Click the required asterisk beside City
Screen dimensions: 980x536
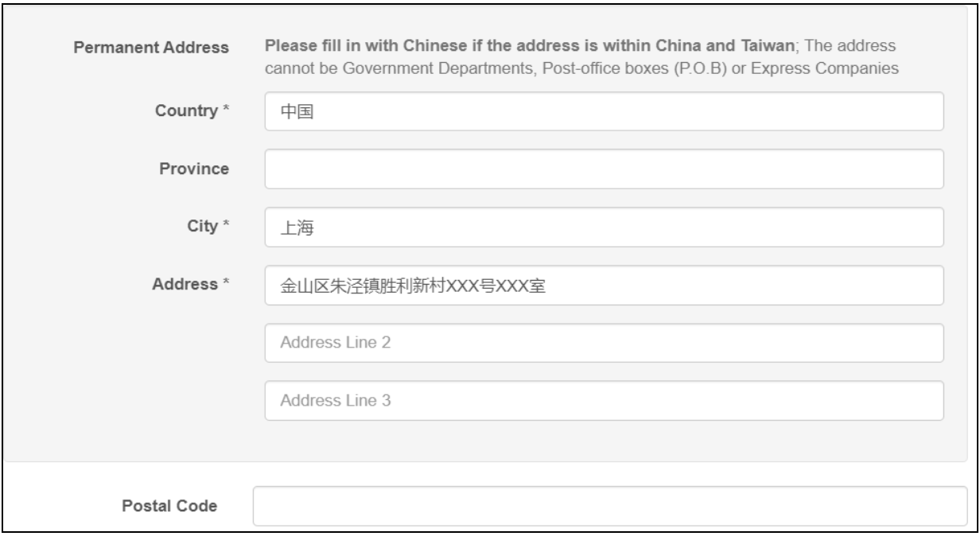coord(227,226)
